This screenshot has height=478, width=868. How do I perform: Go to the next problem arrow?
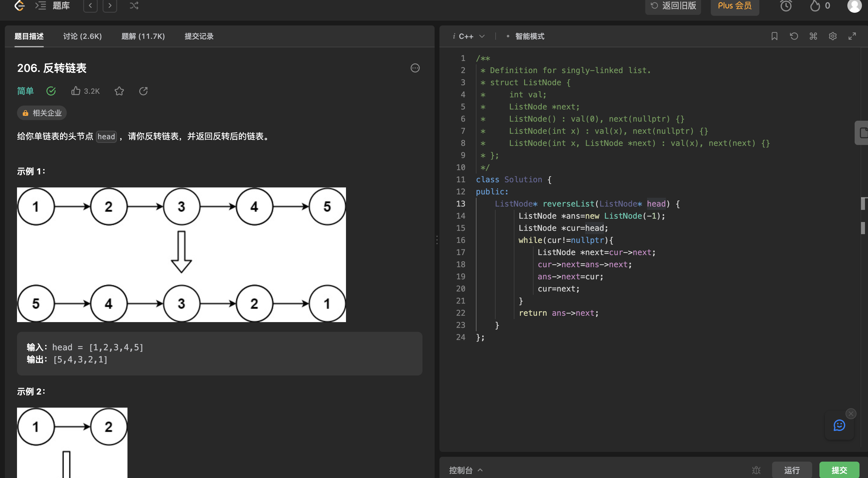(x=110, y=5)
